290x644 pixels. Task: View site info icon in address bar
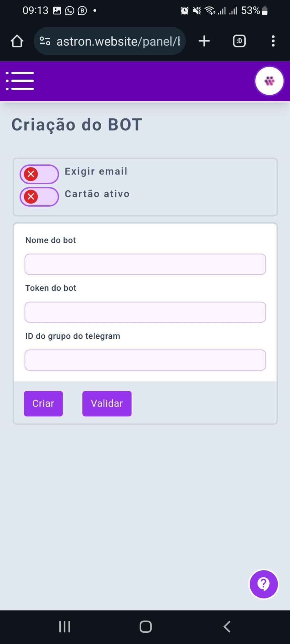[45, 41]
